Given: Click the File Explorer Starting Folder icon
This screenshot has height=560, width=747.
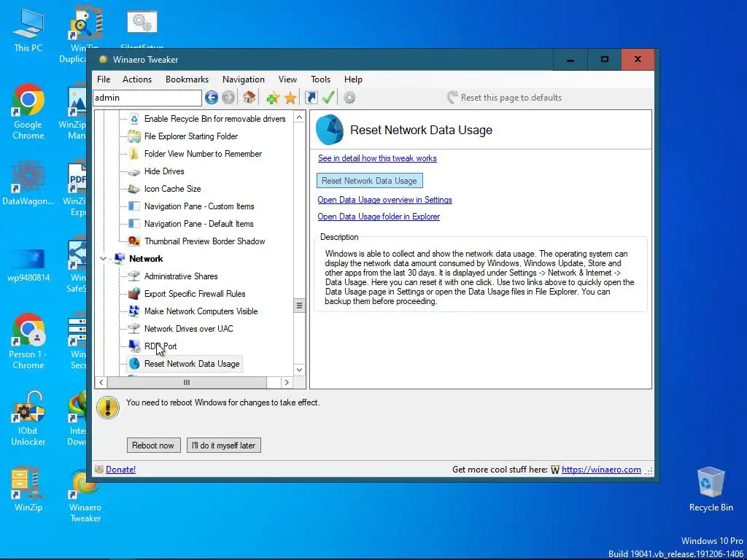Looking at the screenshot, I should 134,136.
